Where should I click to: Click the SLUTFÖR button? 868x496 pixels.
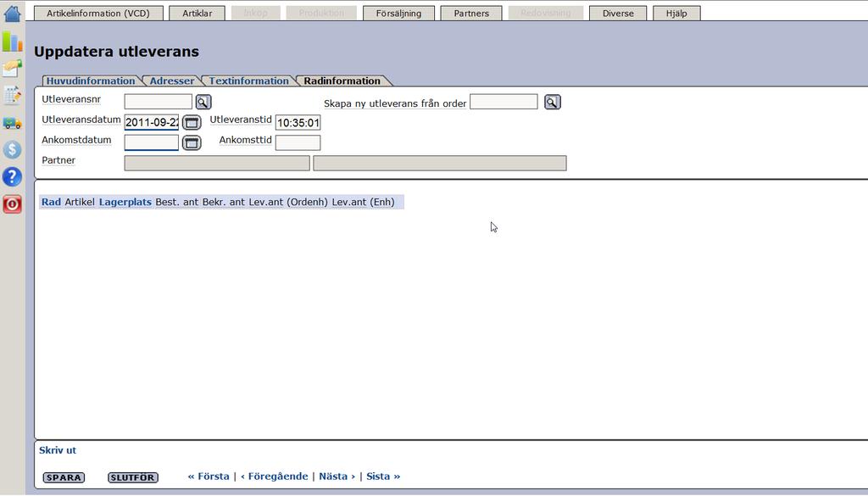click(133, 477)
